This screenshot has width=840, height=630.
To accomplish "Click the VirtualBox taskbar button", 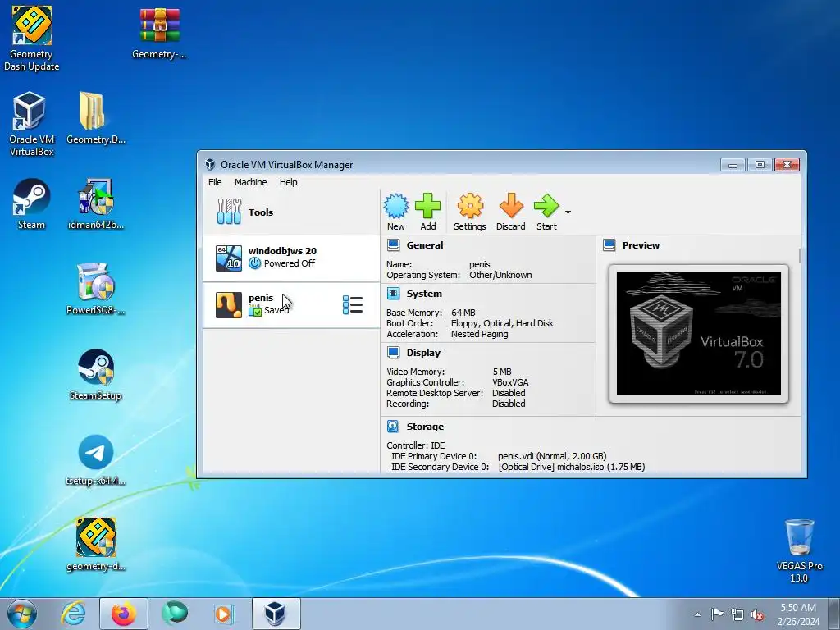I will [276, 614].
